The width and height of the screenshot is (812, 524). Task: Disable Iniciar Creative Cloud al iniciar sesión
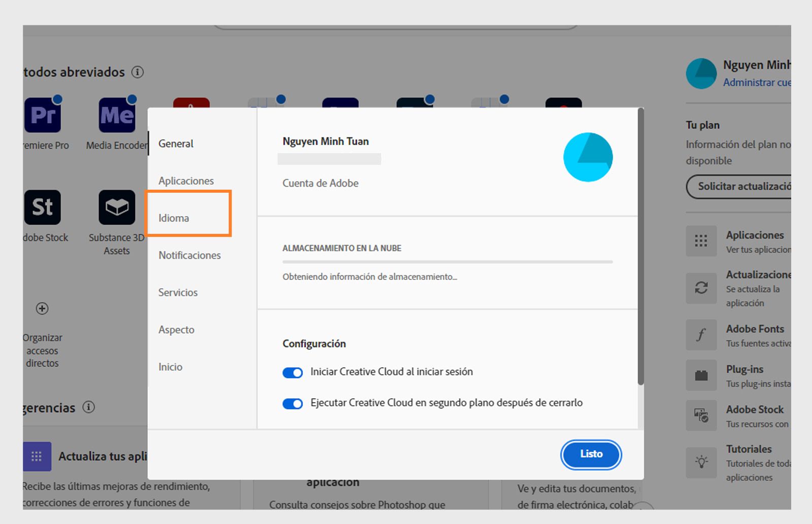[292, 372]
